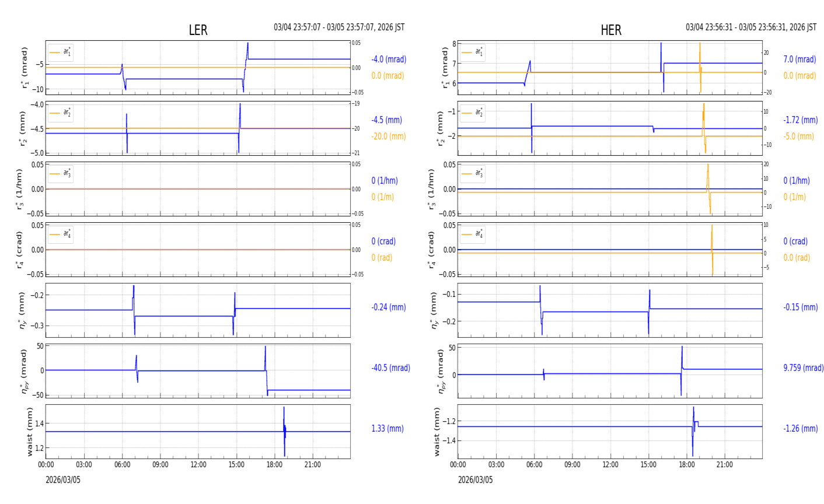Click the HER plot column title
824x504 pixels.
(x=611, y=30)
